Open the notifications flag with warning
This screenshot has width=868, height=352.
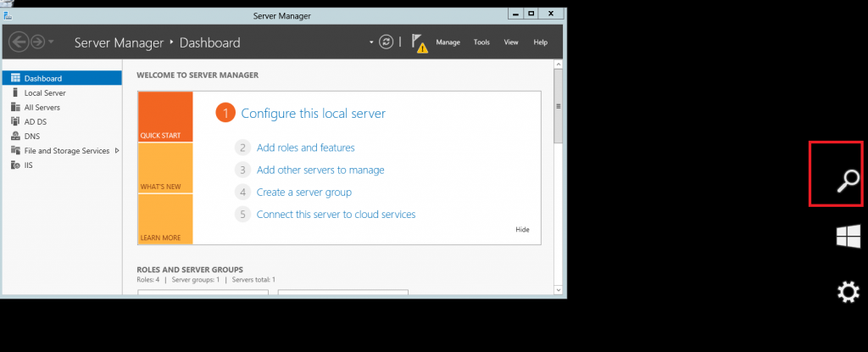pyautogui.click(x=419, y=42)
